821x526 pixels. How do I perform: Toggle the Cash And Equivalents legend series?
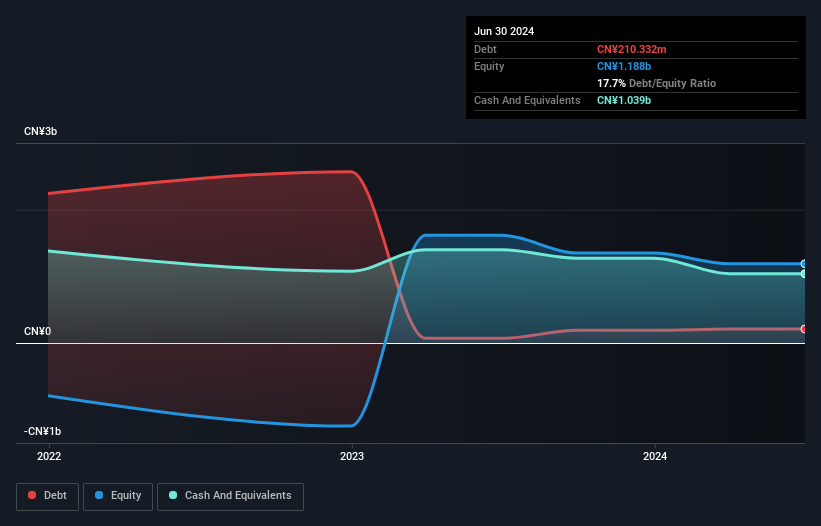point(230,496)
